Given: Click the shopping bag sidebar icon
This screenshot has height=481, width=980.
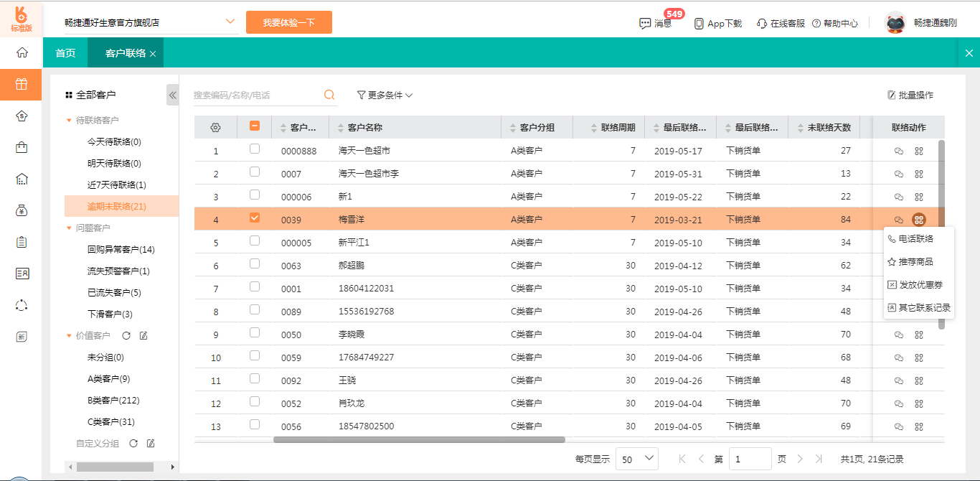Looking at the screenshot, I should click(x=22, y=147).
